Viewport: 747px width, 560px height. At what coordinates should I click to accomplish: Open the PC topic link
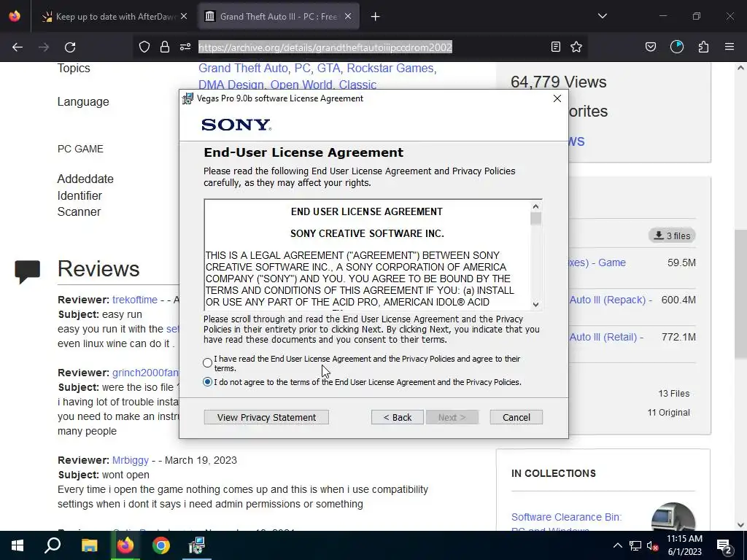302,68
